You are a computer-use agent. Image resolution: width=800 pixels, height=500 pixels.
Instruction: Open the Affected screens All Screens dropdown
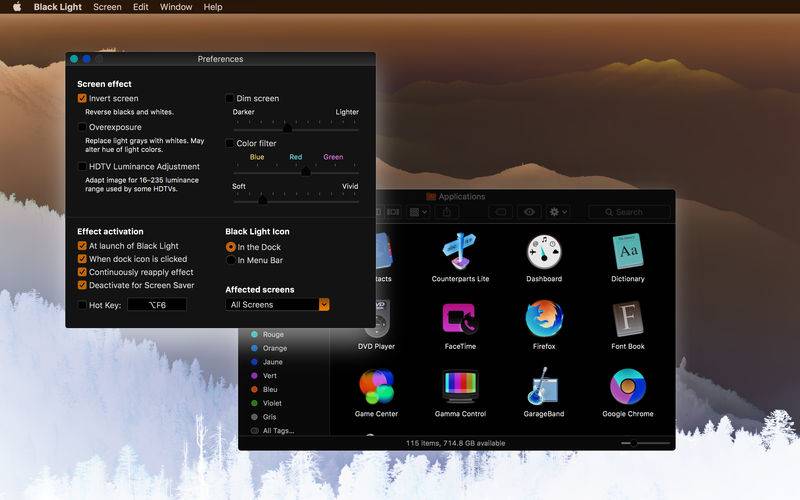click(277, 305)
